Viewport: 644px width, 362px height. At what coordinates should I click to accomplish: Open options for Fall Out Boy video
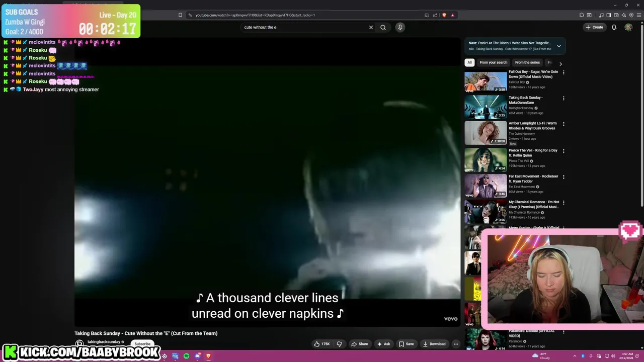pos(563,72)
